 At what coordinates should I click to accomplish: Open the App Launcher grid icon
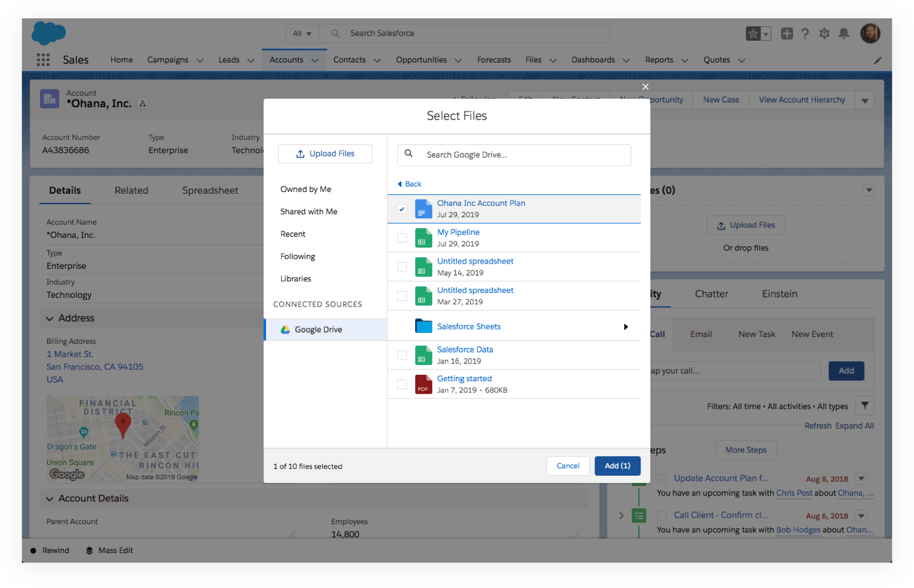[43, 60]
